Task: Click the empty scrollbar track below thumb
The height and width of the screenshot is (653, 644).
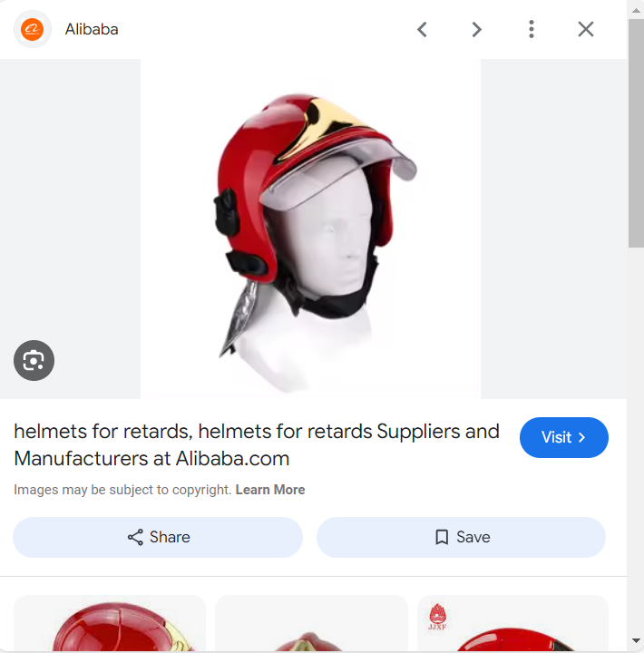Action: click(636, 441)
